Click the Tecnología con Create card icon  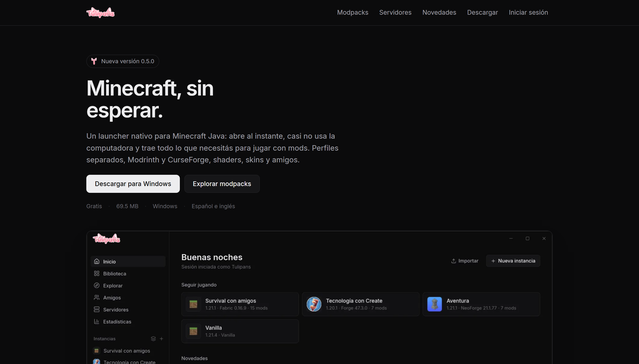point(314,304)
